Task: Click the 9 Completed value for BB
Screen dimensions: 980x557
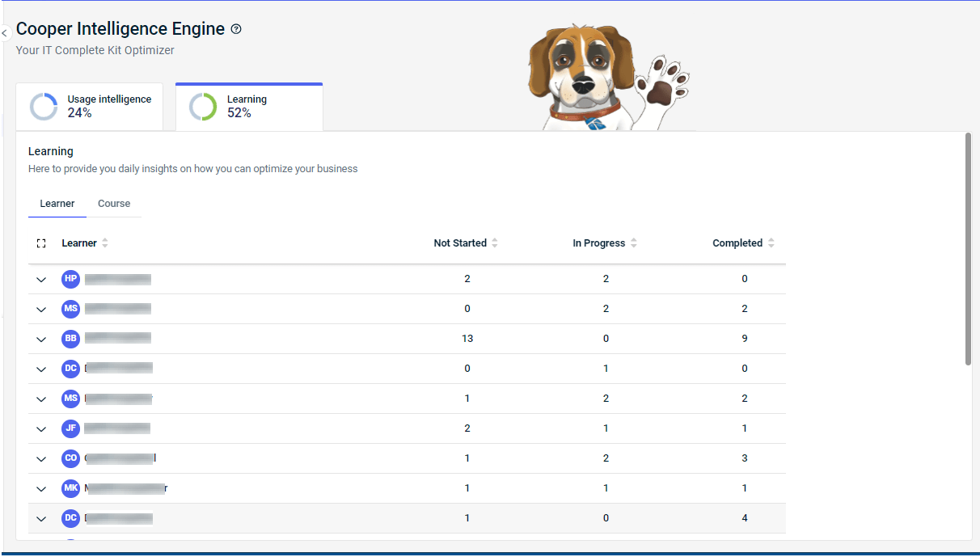Action: pyautogui.click(x=745, y=339)
